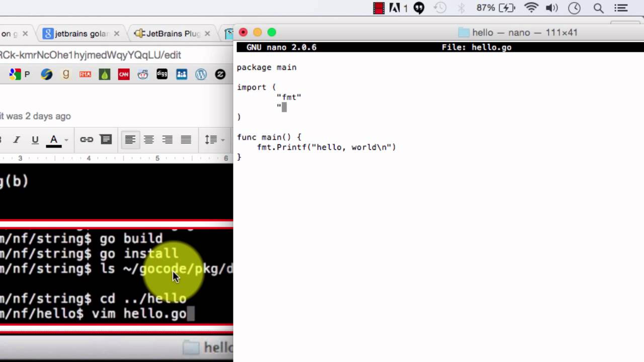Open Notification Center list icon

point(622,8)
